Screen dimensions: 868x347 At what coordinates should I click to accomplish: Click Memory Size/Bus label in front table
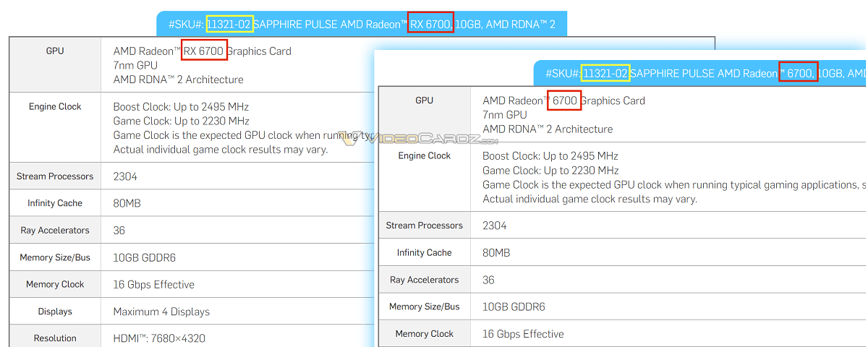pos(425,307)
